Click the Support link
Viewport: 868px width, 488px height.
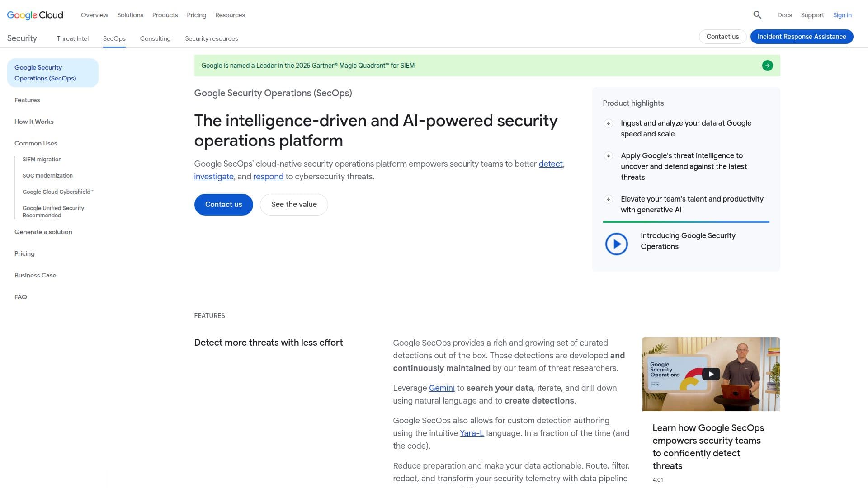(x=812, y=15)
